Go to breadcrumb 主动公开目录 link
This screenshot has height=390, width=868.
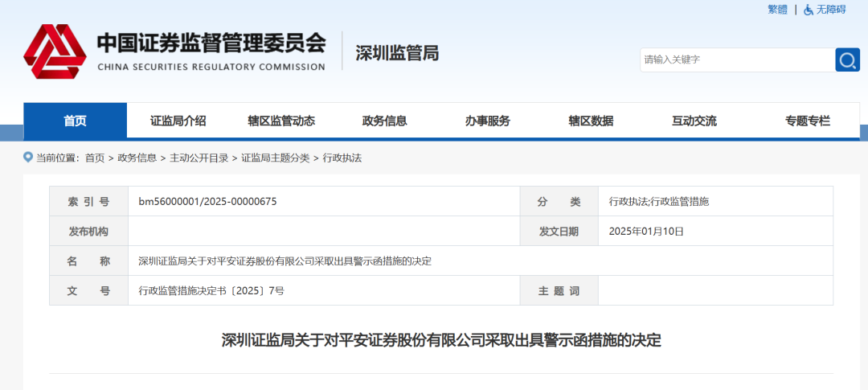[199, 158]
